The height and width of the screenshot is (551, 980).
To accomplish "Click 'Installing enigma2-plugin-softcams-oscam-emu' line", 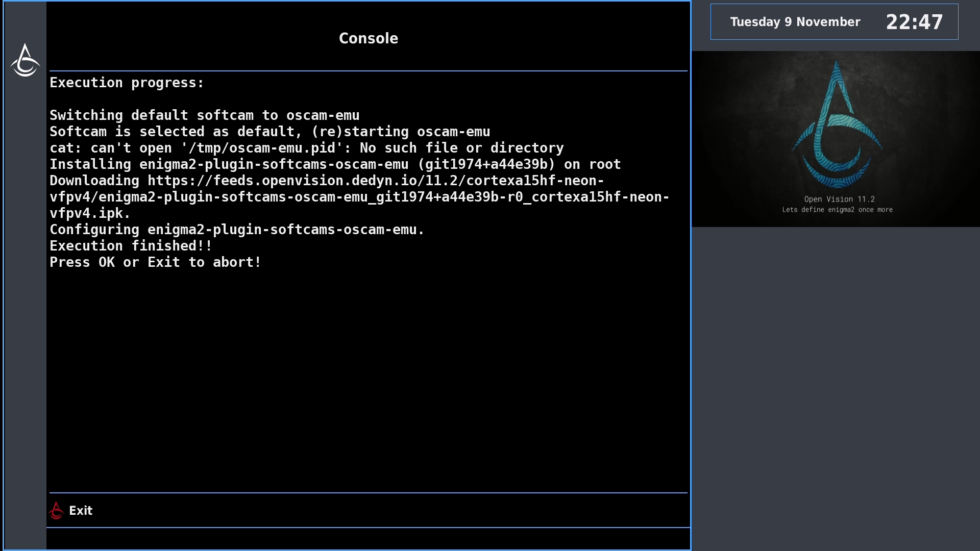I will tap(335, 164).
